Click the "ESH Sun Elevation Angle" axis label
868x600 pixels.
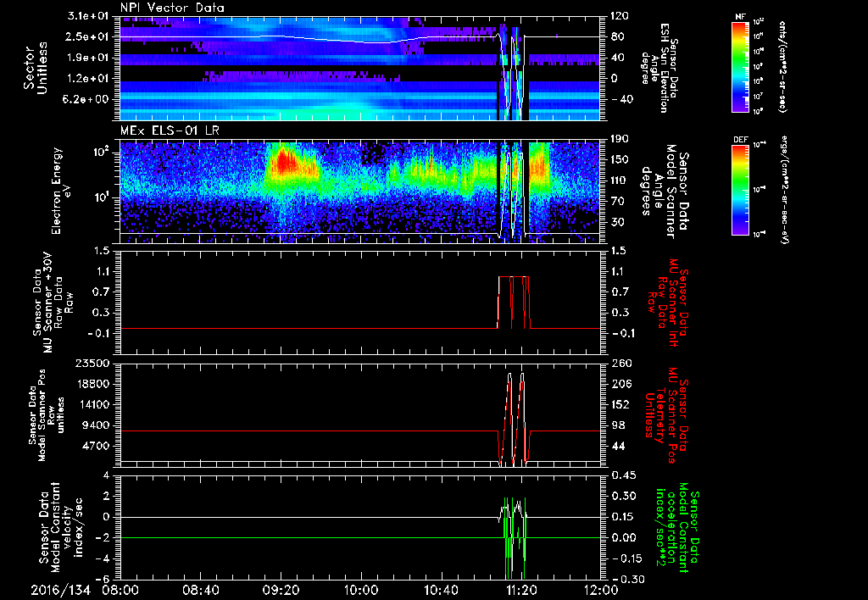pyautogui.click(x=659, y=68)
